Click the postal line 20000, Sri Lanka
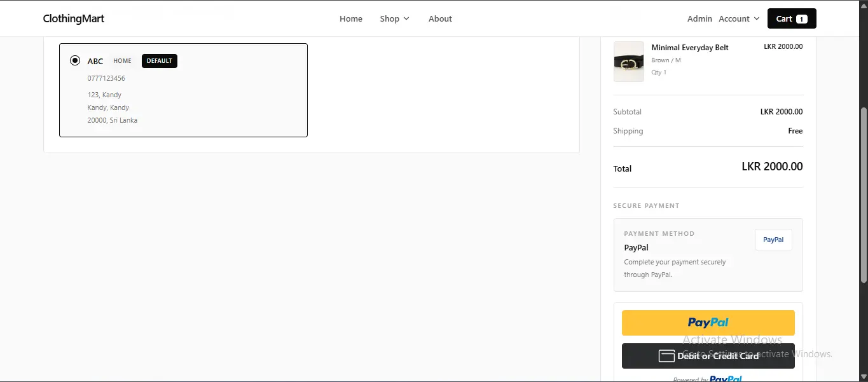The height and width of the screenshot is (382, 868). click(113, 120)
